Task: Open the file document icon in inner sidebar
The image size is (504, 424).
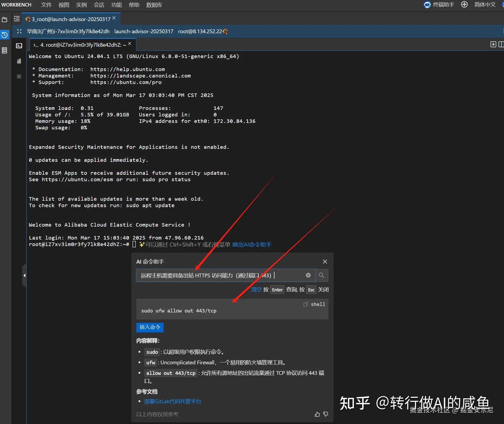Action: [19, 61]
